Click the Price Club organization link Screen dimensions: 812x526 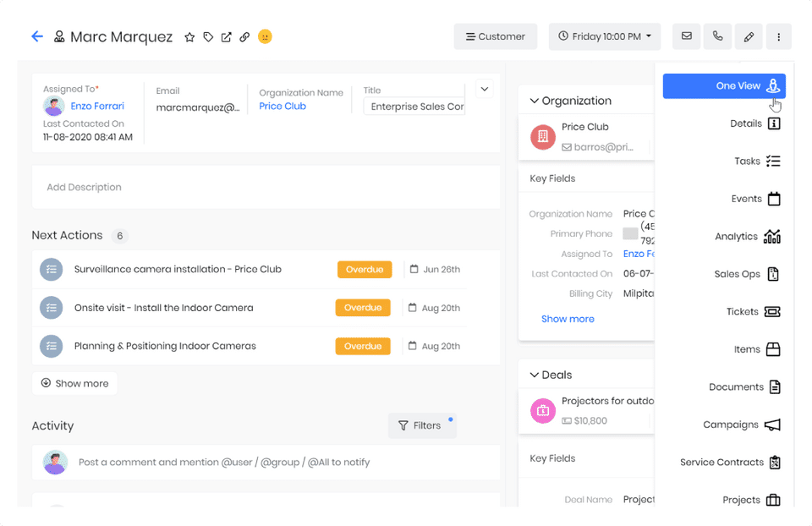pos(283,107)
